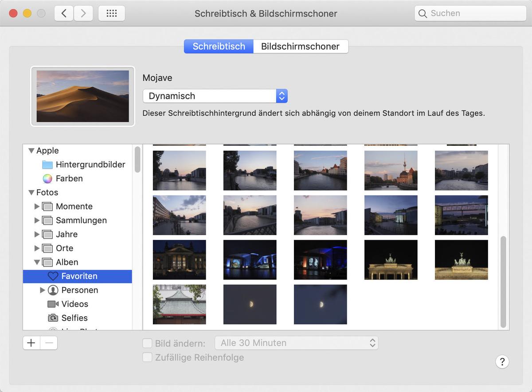This screenshot has width=532, height=392.
Task: Click the back navigation arrow
Action: (x=64, y=13)
